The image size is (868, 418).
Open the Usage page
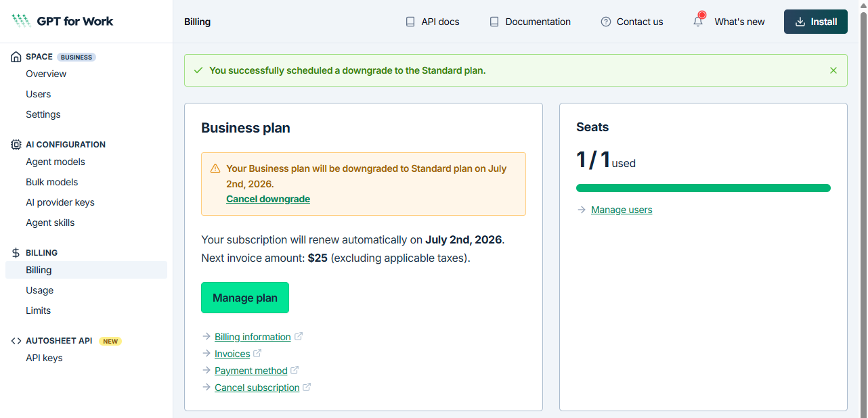40,290
